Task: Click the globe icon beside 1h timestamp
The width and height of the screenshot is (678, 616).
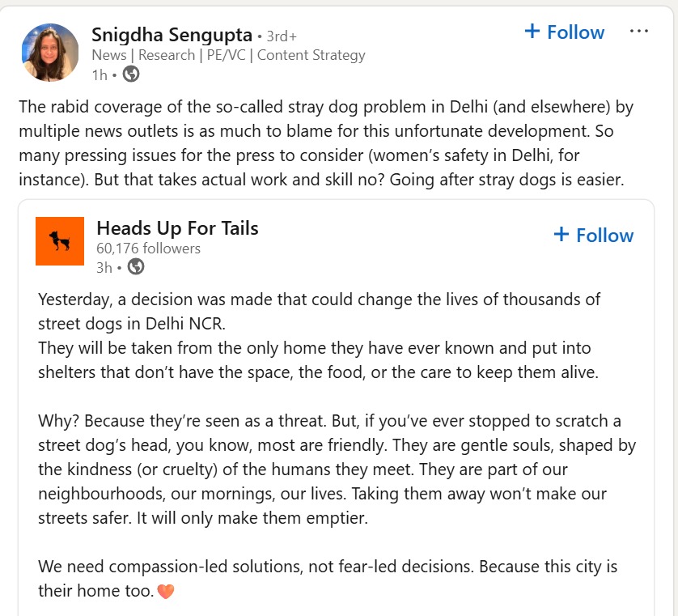Action: tap(130, 74)
